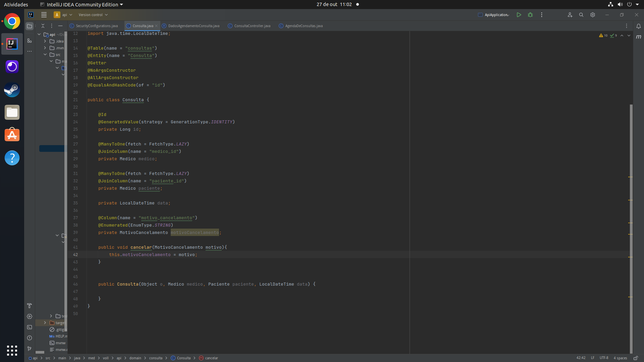This screenshot has width=644, height=362.
Task: Click the warnings count indicator
Action: (603, 36)
